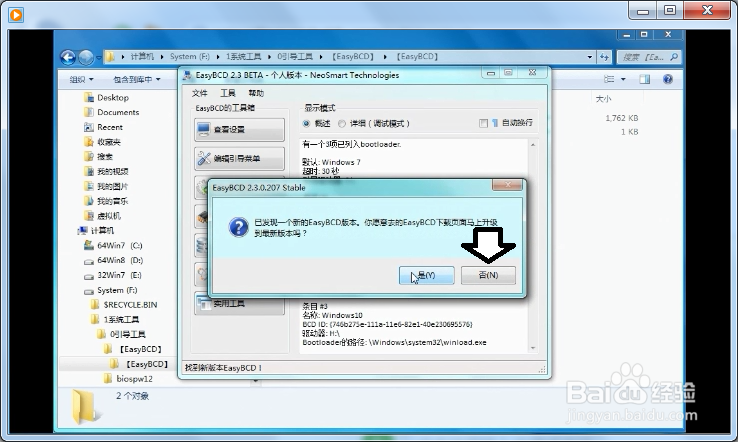Select the 1系统工具 folder in the tree

121,319
